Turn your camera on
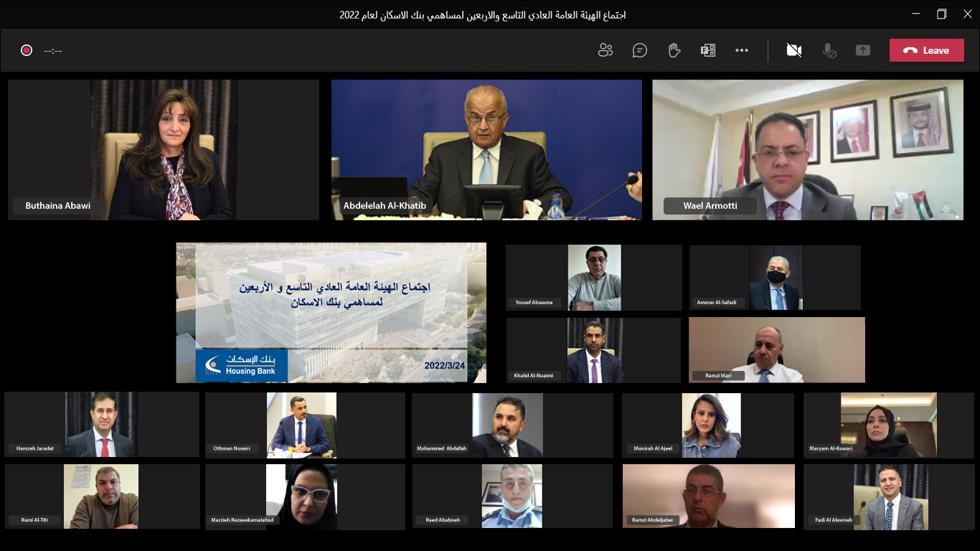Viewport: 980px width, 551px height. click(793, 50)
